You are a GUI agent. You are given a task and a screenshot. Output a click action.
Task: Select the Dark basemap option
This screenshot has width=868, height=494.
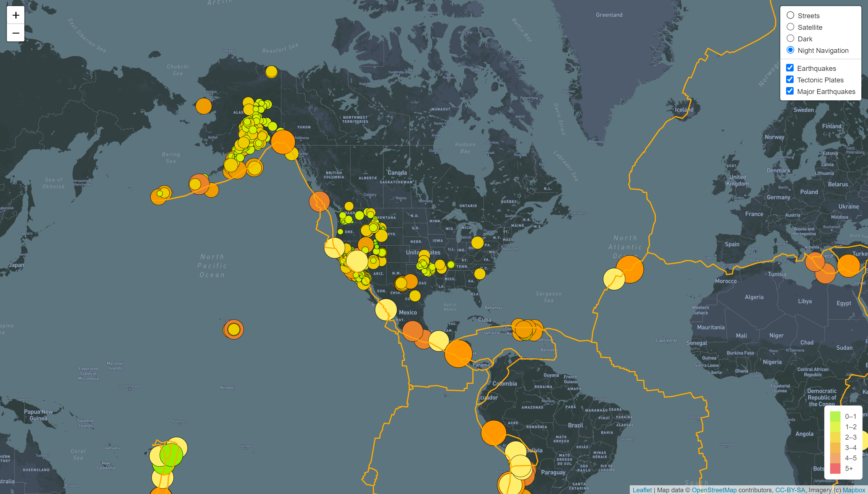(791, 38)
